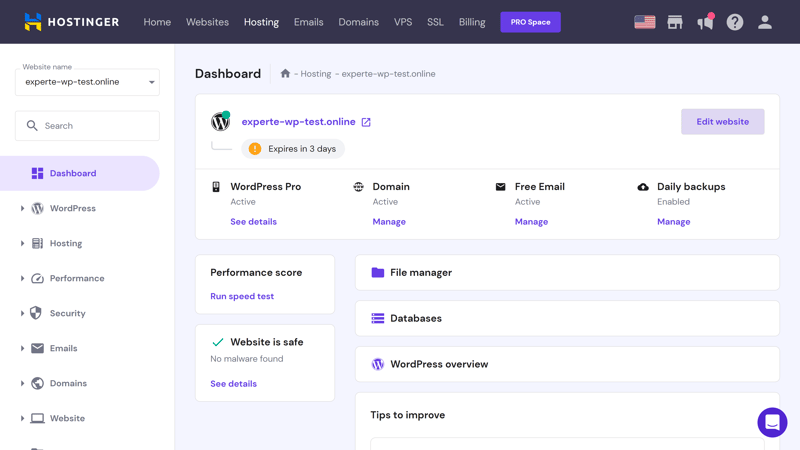The width and height of the screenshot is (800, 450).
Task: Focus the sidebar Search field
Action: coord(87,126)
